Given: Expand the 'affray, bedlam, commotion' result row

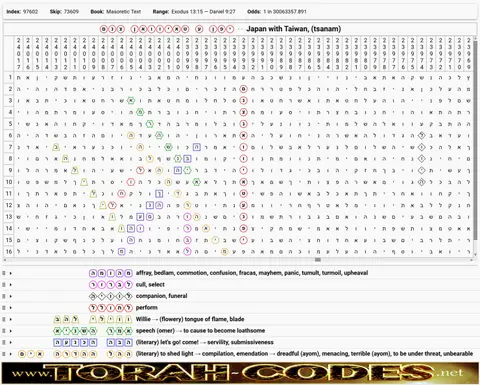Looking at the screenshot, I should tap(11, 273).
